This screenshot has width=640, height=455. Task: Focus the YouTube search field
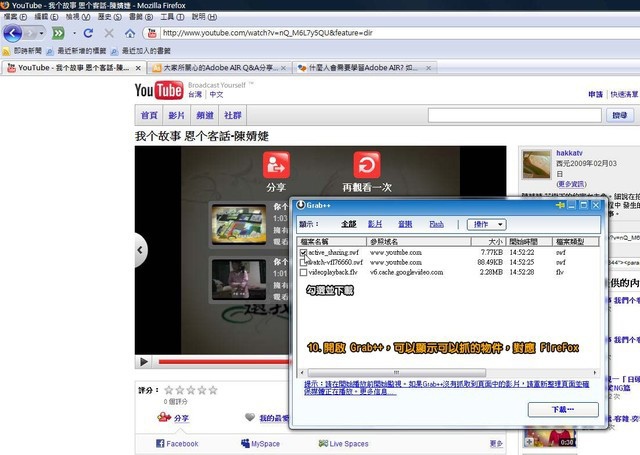click(514, 115)
